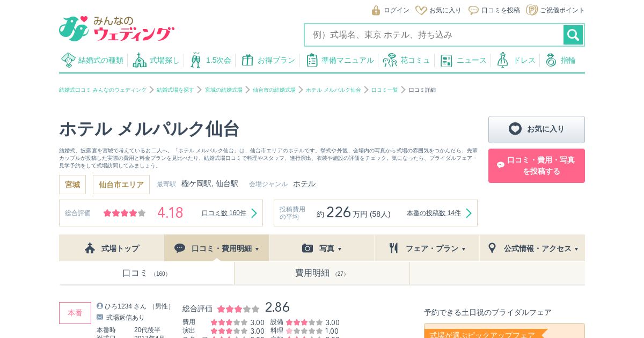This screenshot has width=644, height=338.
Task: Click the 結婚式の種類 diamond icon
Action: [x=68, y=60]
